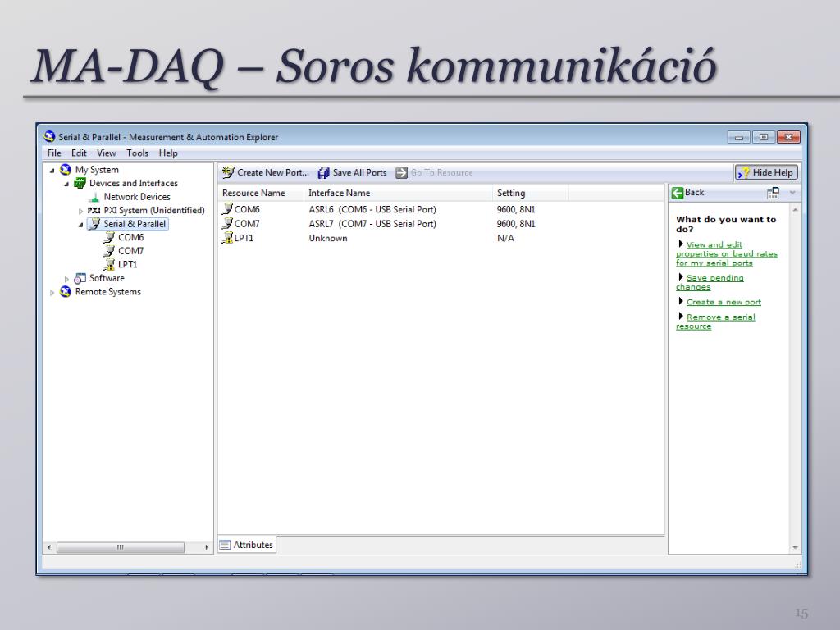This screenshot has width=840, height=630.
Task: Click the Devices and Interfaces icon
Action: (x=80, y=183)
